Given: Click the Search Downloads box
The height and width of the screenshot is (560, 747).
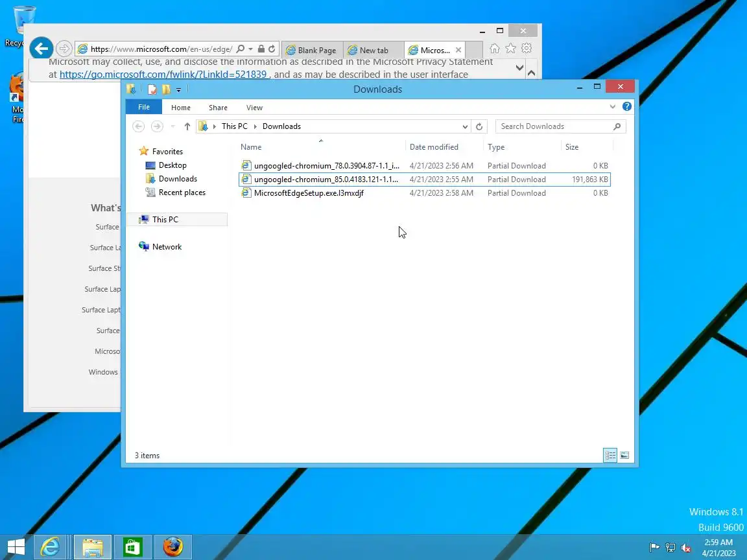Looking at the screenshot, I should (x=560, y=126).
